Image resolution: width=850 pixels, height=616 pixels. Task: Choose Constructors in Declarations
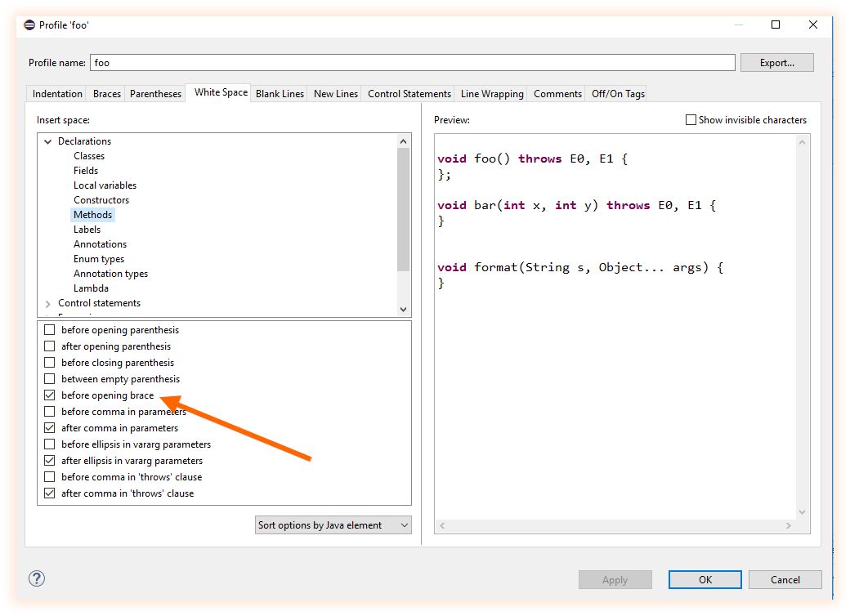point(101,200)
